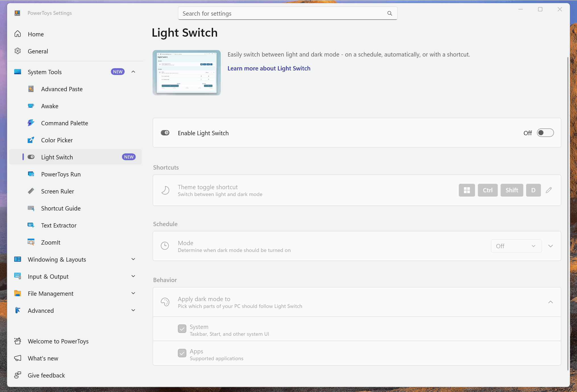The height and width of the screenshot is (392, 577).
Task: Enable the Light Switch toggle
Action: tap(545, 133)
